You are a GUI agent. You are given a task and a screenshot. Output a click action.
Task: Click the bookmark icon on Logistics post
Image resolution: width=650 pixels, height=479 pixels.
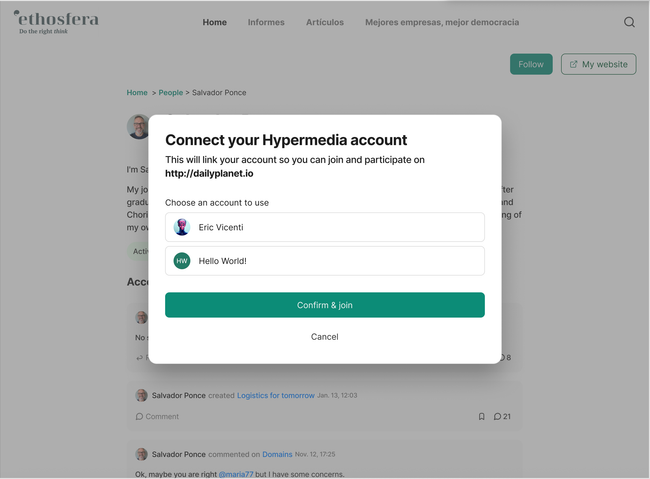pyautogui.click(x=481, y=417)
